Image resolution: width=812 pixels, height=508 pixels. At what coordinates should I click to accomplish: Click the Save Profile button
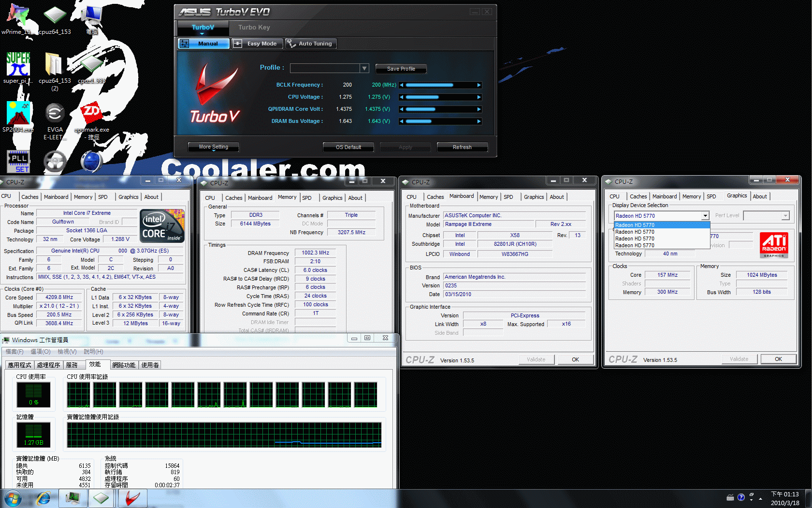pyautogui.click(x=401, y=69)
